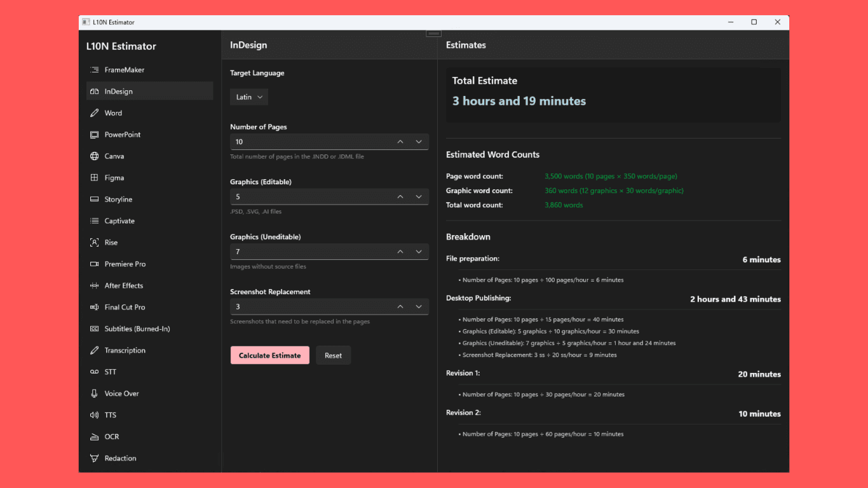Select the Figma tool icon
The width and height of the screenshot is (868, 488).
(93, 177)
